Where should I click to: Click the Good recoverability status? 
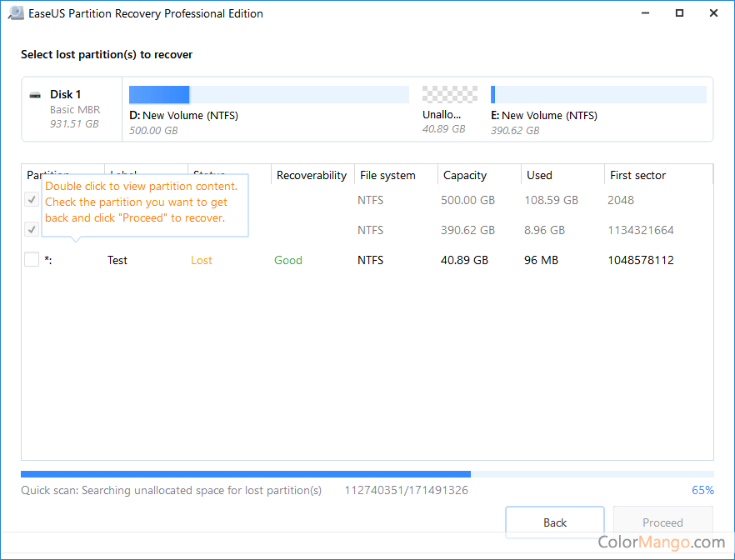288,260
